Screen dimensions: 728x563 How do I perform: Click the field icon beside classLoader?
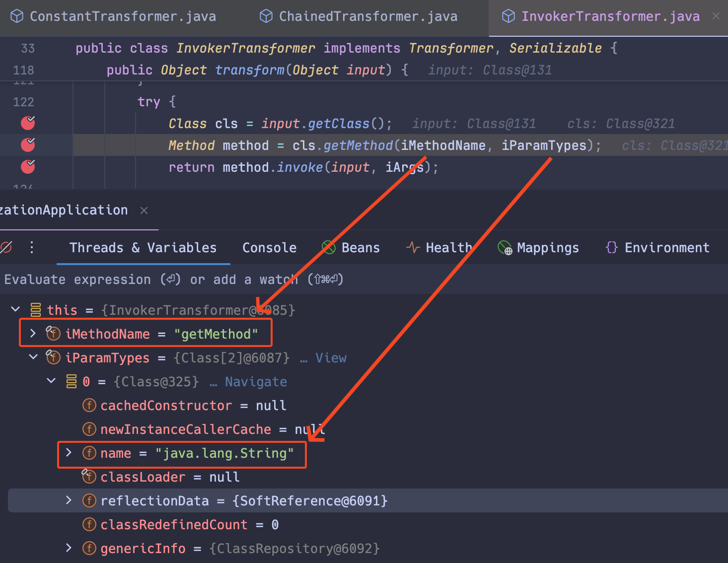click(x=89, y=477)
